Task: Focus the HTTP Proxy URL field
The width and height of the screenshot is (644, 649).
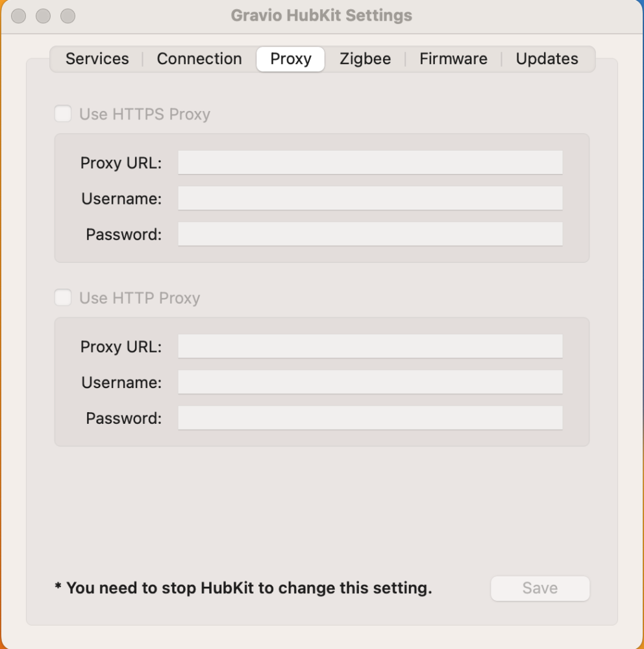Action: pos(370,346)
